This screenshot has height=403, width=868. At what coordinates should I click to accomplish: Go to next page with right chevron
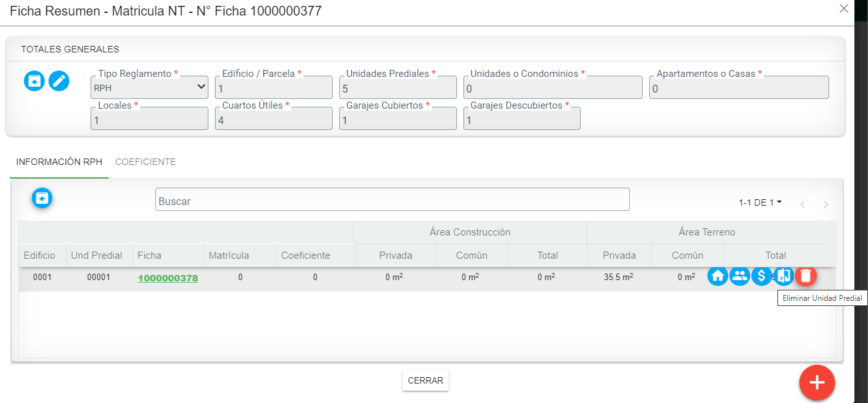[x=825, y=204]
